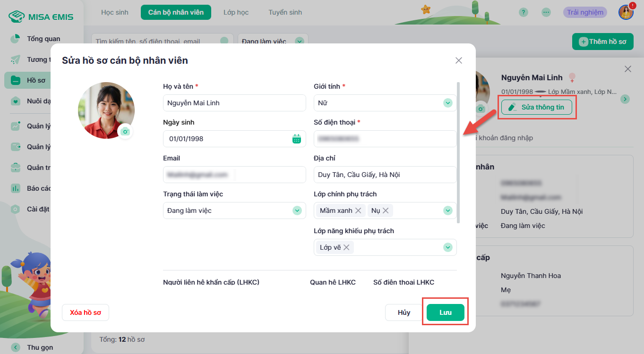The image size is (644, 354).
Task: Expand the Giới tính dropdown
Action: tap(447, 103)
